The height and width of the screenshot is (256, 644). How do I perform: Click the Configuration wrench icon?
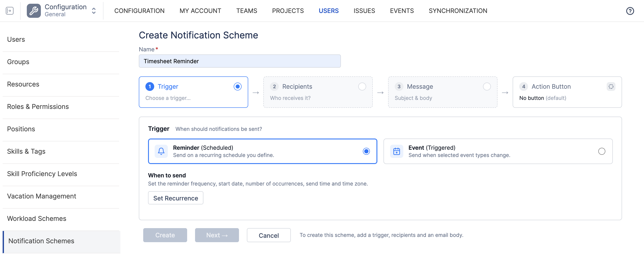click(x=34, y=11)
